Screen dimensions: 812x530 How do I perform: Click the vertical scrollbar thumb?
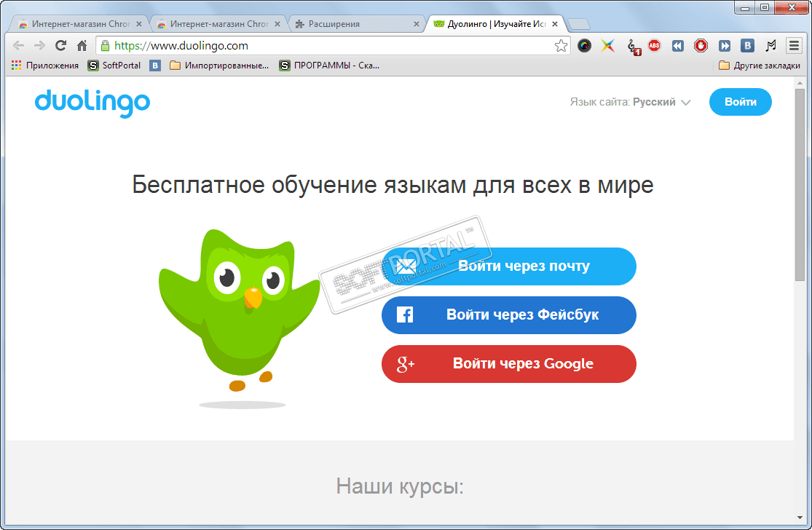(x=800, y=185)
